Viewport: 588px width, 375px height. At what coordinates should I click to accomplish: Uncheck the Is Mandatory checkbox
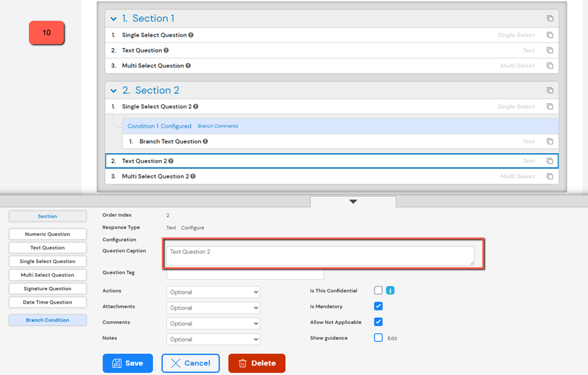(378, 306)
